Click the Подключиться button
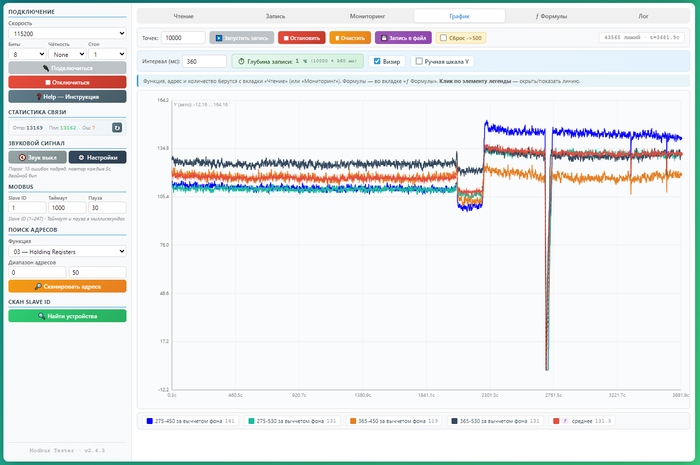Image resolution: width=700 pixels, height=465 pixels. coord(67,68)
